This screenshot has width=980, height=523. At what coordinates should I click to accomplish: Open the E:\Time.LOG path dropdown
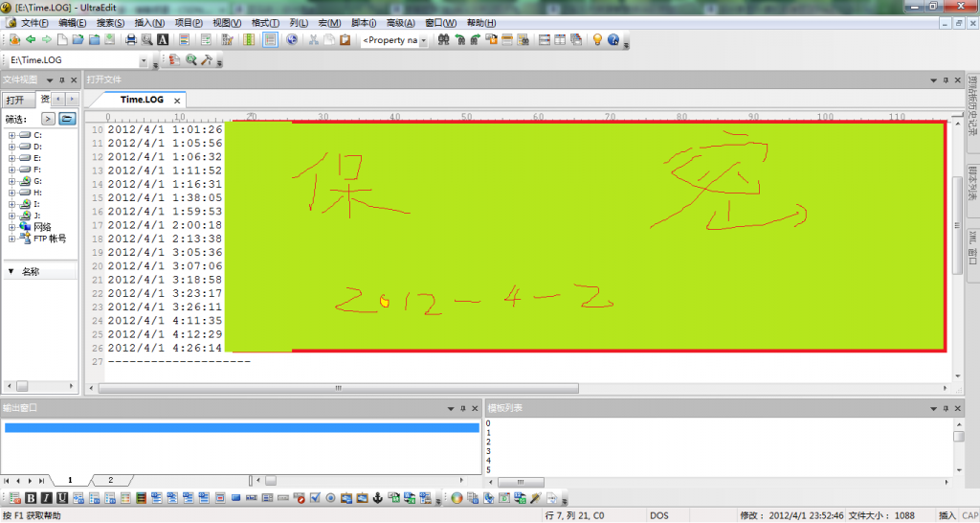coord(144,60)
